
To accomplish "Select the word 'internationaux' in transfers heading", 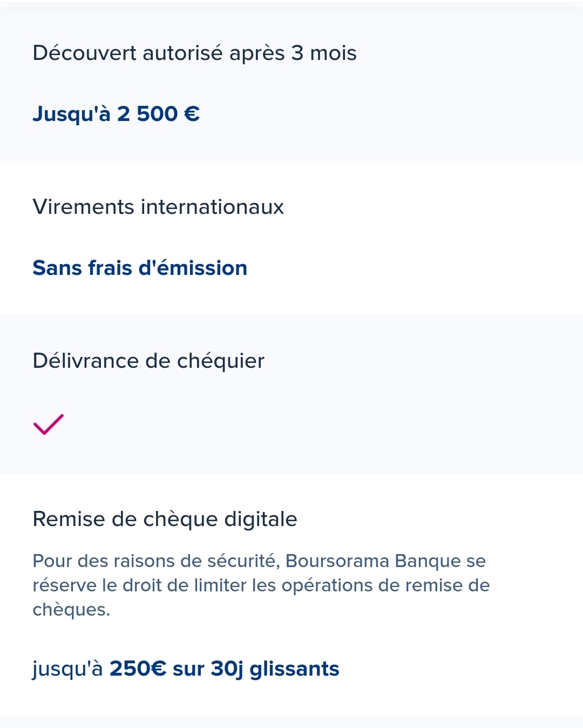I will pos(212,207).
